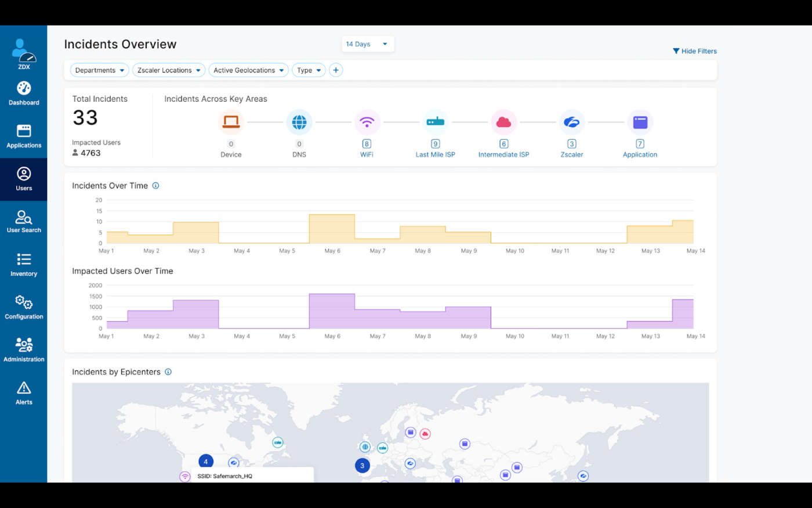Navigate to Applications in the sidebar
The height and width of the screenshot is (508, 812).
pyautogui.click(x=24, y=136)
